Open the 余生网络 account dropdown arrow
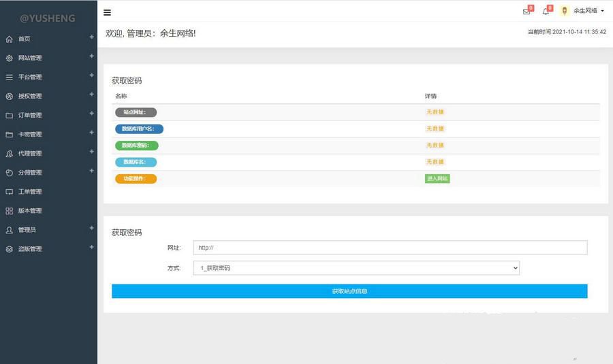This screenshot has width=613, height=364. (x=603, y=11)
